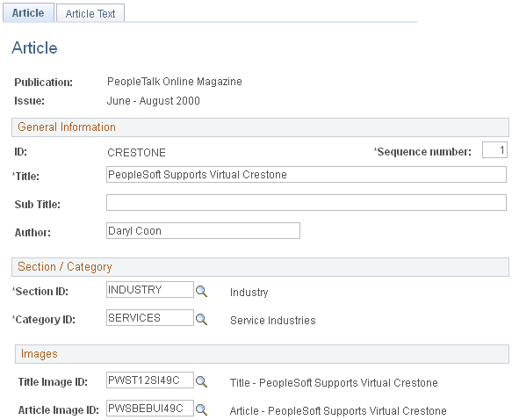Click the Author field with Daryl Coon
This screenshot has width=512, height=420.
coord(203,230)
